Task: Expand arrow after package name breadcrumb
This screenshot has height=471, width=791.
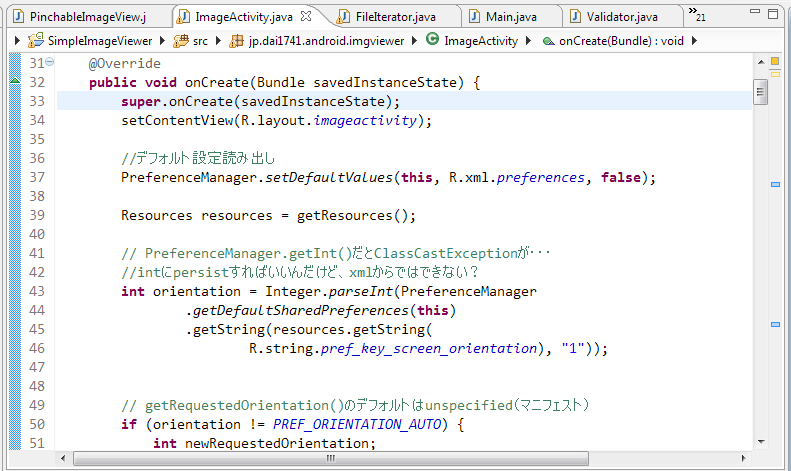Action: pos(414,40)
